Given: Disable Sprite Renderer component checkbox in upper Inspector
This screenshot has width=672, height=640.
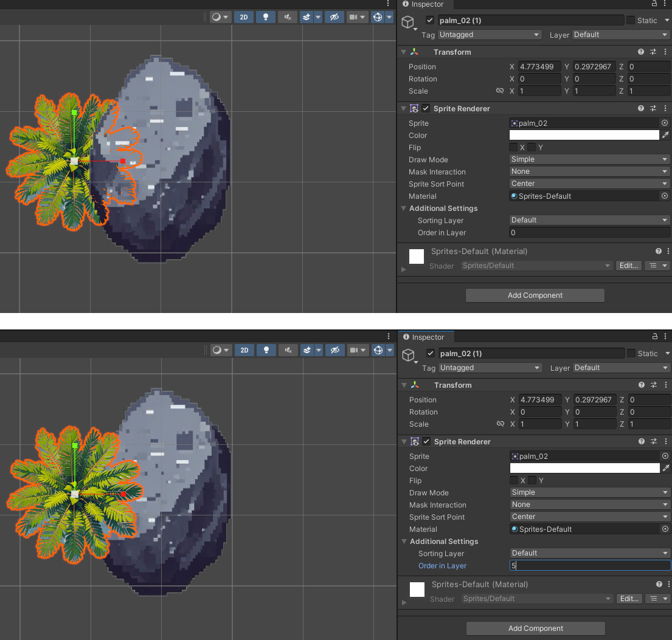Looking at the screenshot, I should point(426,109).
